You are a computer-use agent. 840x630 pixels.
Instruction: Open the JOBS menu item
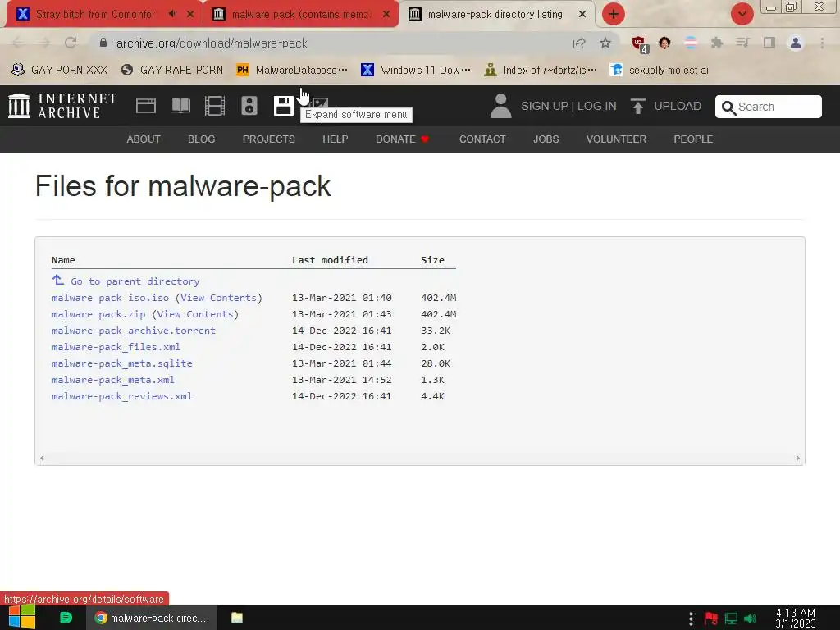coord(546,139)
